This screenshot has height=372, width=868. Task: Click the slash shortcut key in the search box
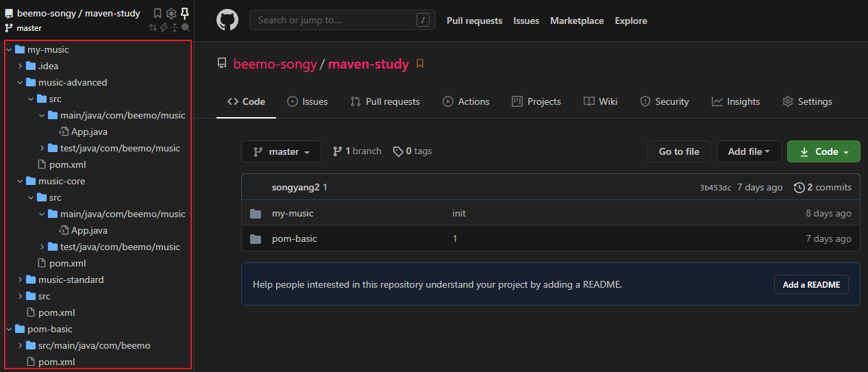pyautogui.click(x=423, y=20)
